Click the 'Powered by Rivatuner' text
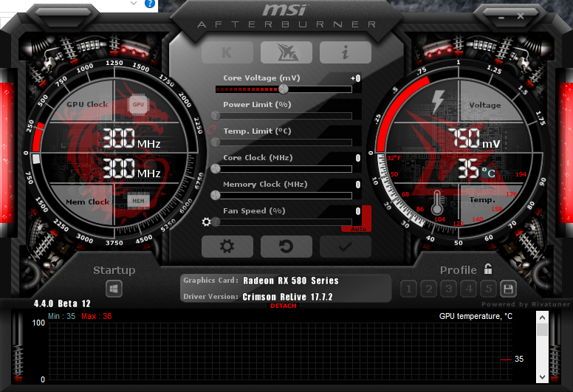The image size is (573, 392). point(526,304)
